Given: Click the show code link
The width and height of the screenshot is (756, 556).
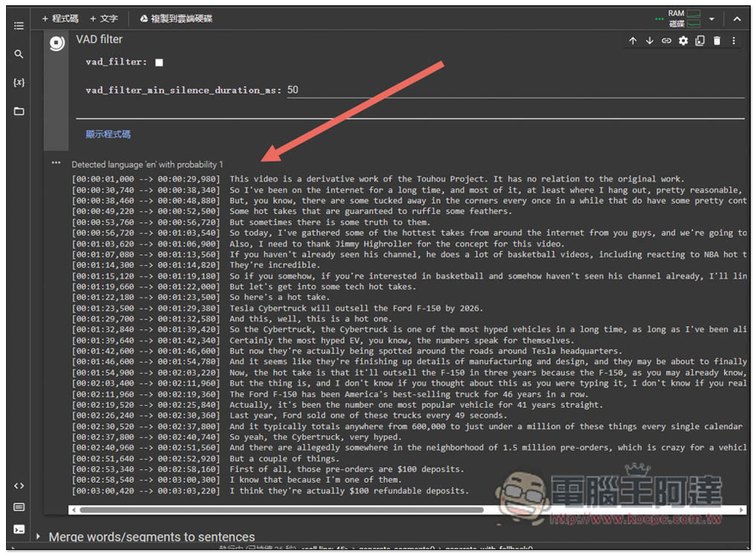Looking at the screenshot, I should (x=108, y=134).
